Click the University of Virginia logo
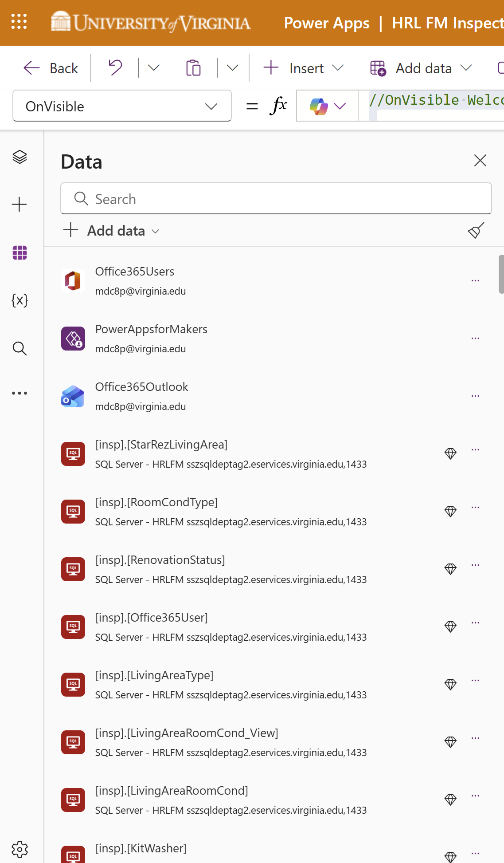The height and width of the screenshot is (863, 504). coord(151,22)
